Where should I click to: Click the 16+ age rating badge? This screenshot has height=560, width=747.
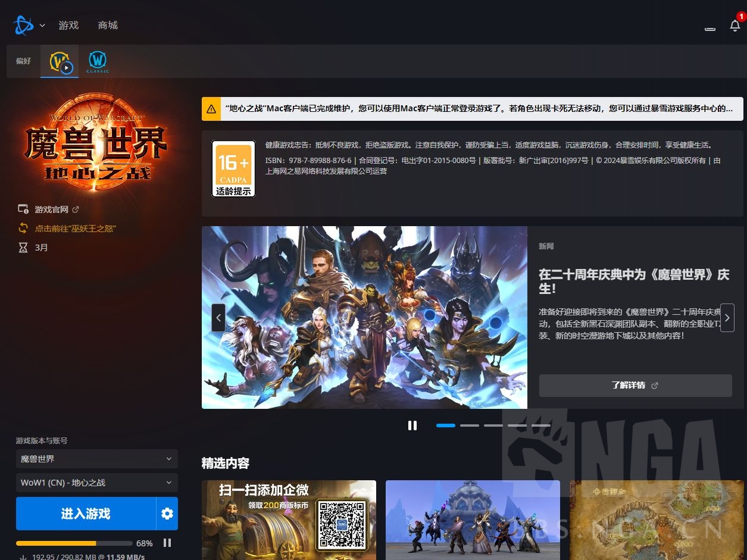233,168
